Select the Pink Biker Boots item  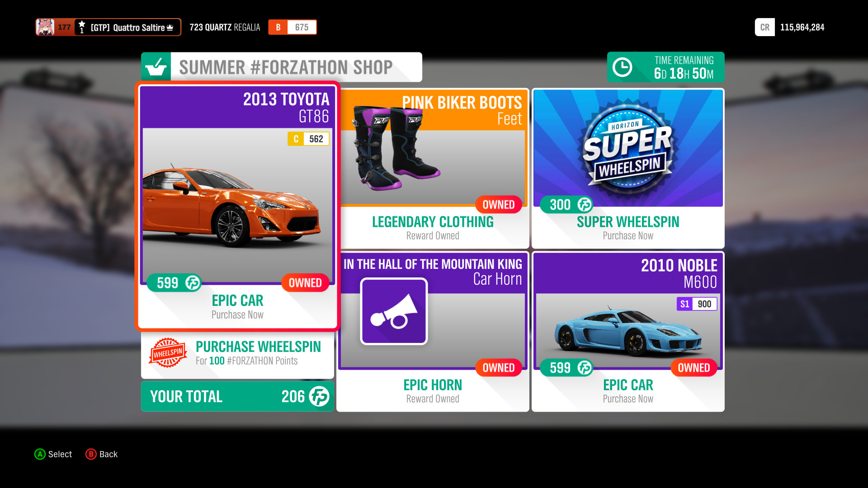click(433, 168)
